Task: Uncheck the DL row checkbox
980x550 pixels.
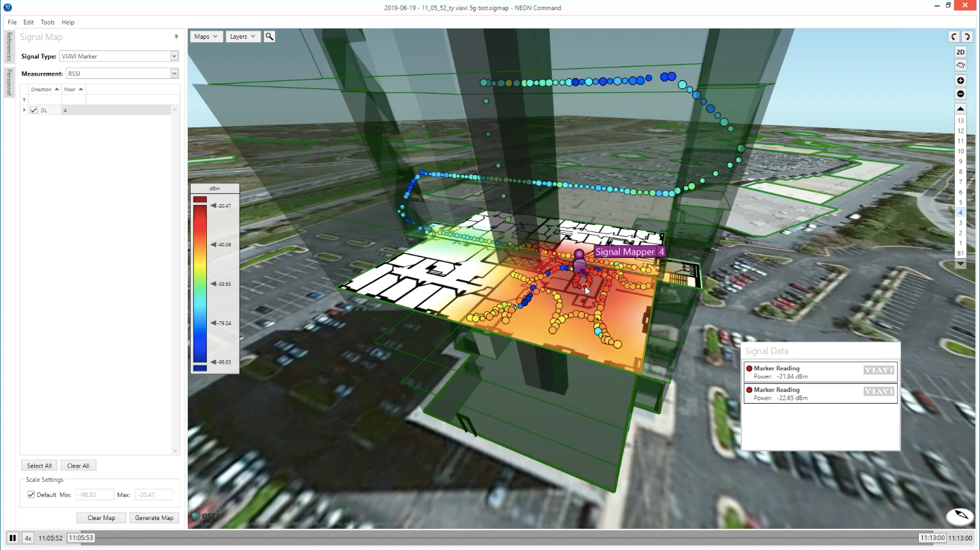Action: click(x=34, y=110)
